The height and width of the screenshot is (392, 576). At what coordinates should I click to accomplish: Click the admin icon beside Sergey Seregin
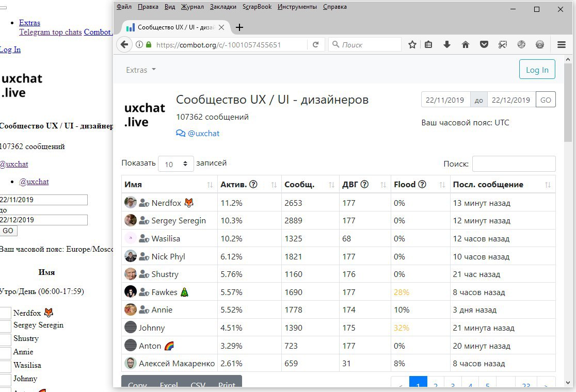(144, 221)
